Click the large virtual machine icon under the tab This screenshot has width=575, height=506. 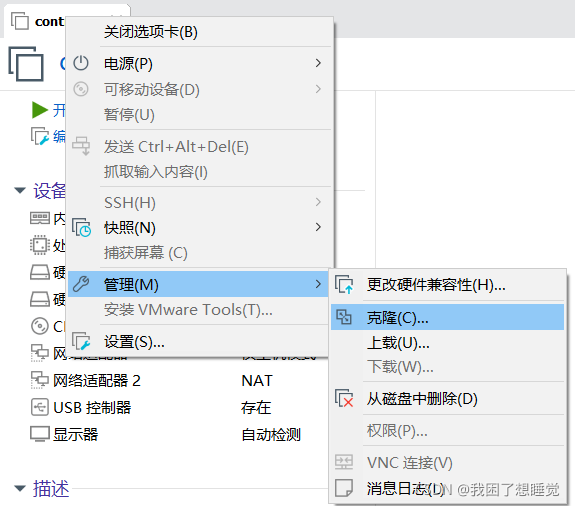click(x=26, y=64)
